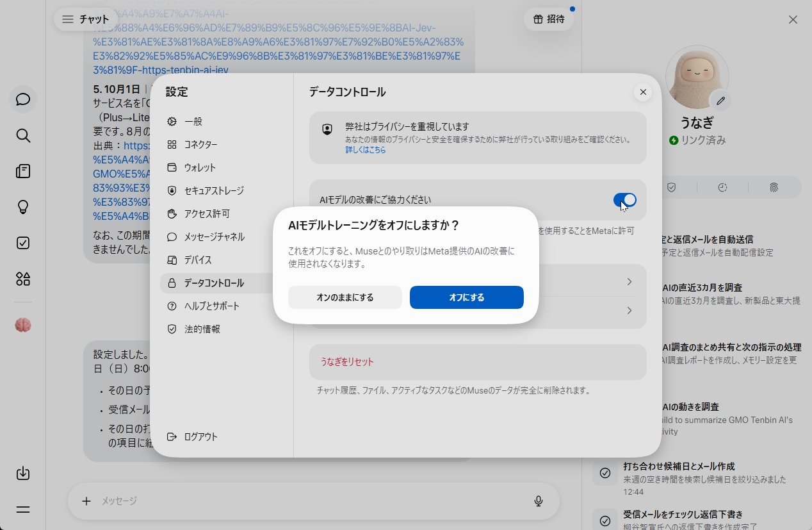
Task: Open ウォレット settings section
Action: point(222,168)
